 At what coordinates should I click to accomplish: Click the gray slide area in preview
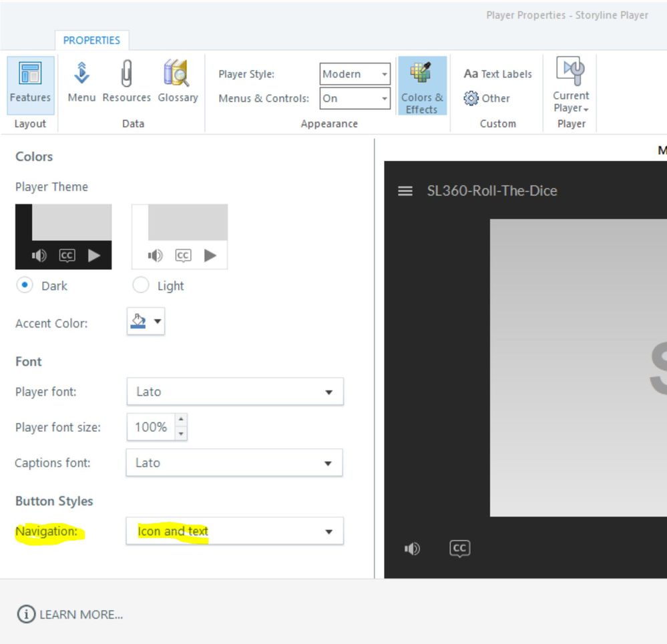point(578,368)
